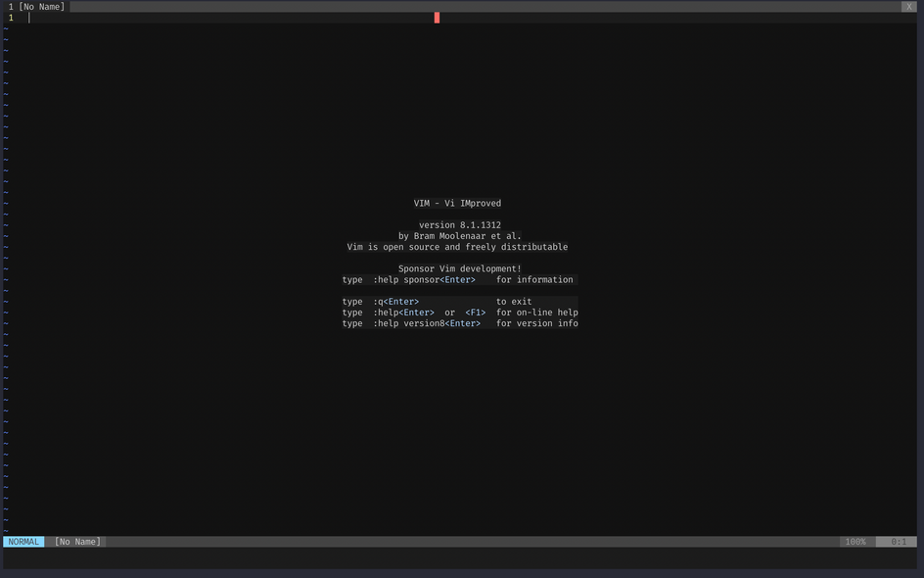The width and height of the screenshot is (924, 578).
Task: Click the NORMAL mode indicator
Action: click(x=23, y=542)
